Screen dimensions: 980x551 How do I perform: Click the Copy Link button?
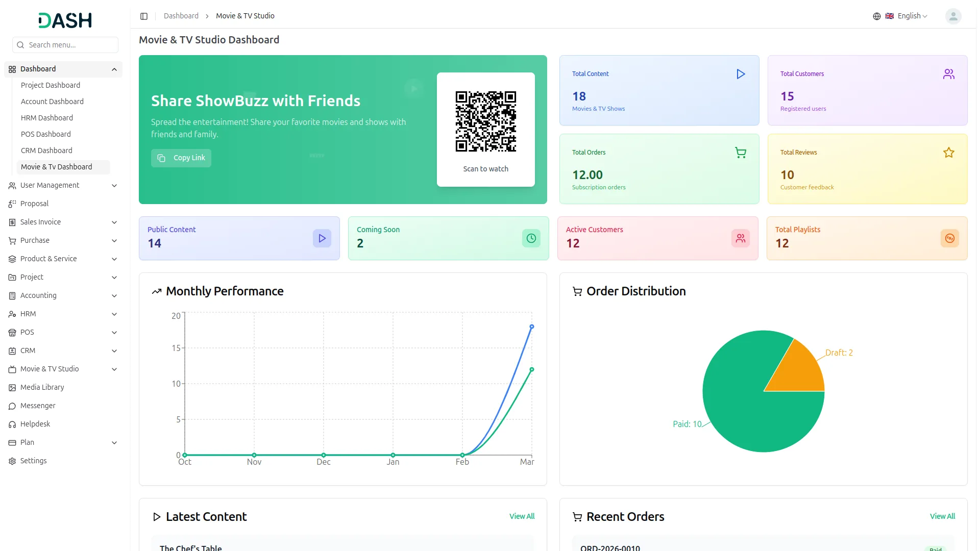pyautogui.click(x=181, y=158)
